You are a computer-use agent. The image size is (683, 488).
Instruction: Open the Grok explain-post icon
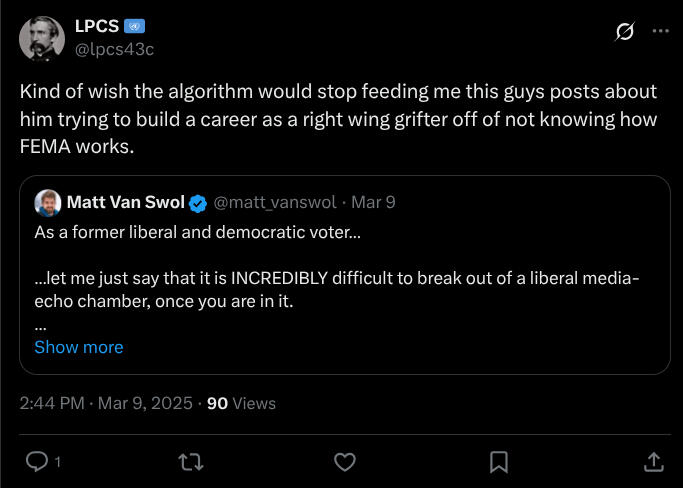click(624, 32)
